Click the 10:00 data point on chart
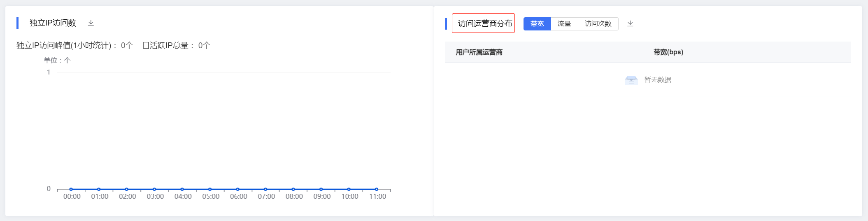 point(349,189)
